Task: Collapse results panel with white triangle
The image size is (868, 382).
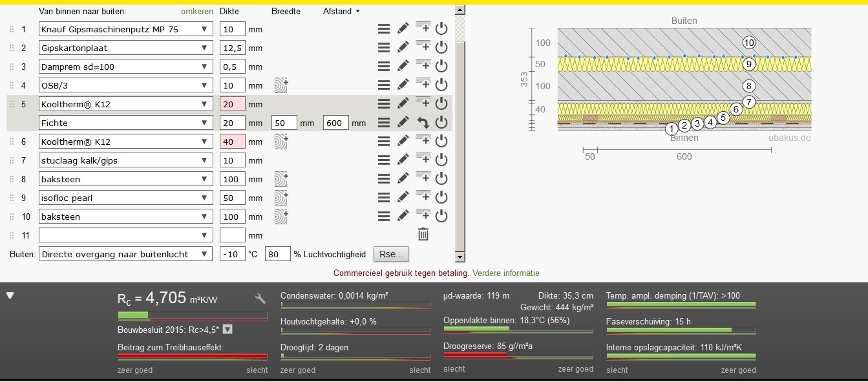Action: click(x=10, y=296)
